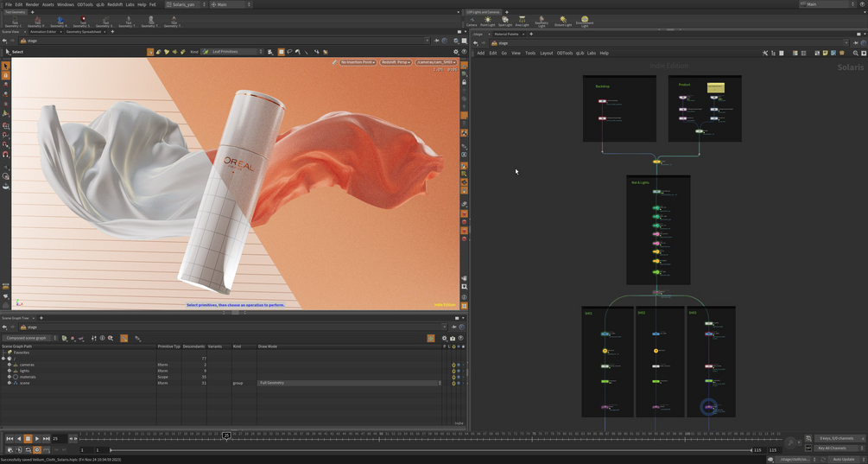This screenshot has width=868, height=464.
Task: Switch to the Geometry Spreadsheet tab
Action: pyautogui.click(x=84, y=32)
